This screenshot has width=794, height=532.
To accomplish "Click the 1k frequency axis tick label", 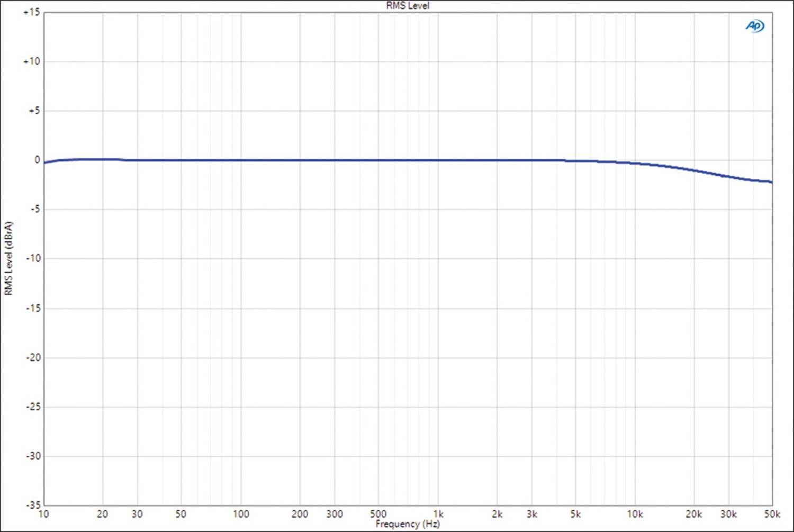I will pos(438,514).
